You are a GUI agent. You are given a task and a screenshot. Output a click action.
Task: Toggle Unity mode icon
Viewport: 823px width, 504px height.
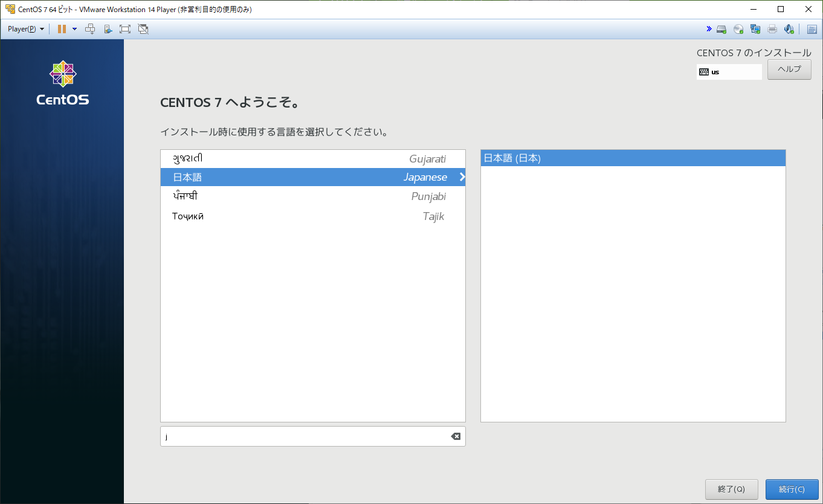[x=143, y=29]
